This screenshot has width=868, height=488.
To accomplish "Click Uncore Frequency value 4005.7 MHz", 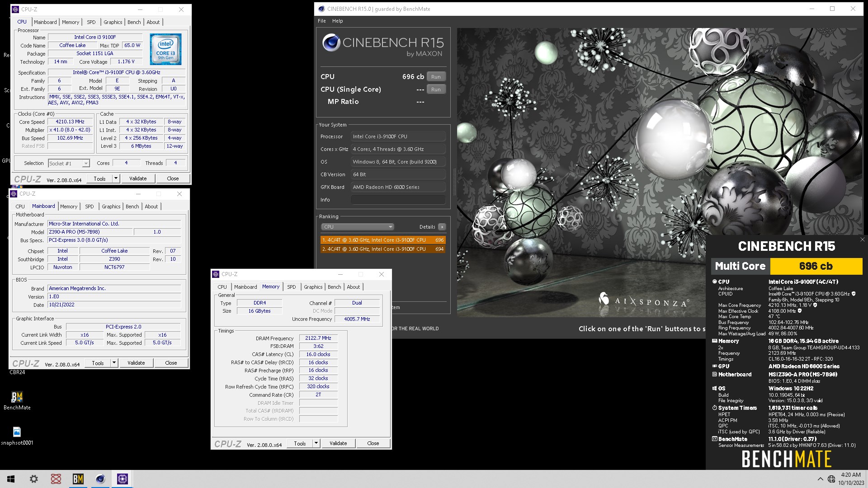I will tap(357, 319).
